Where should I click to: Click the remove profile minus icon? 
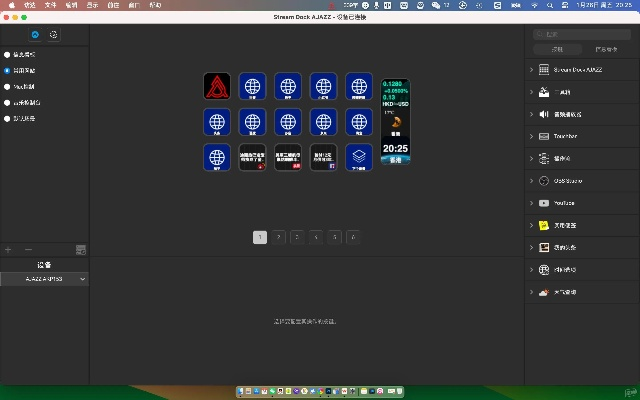pyautogui.click(x=28, y=249)
